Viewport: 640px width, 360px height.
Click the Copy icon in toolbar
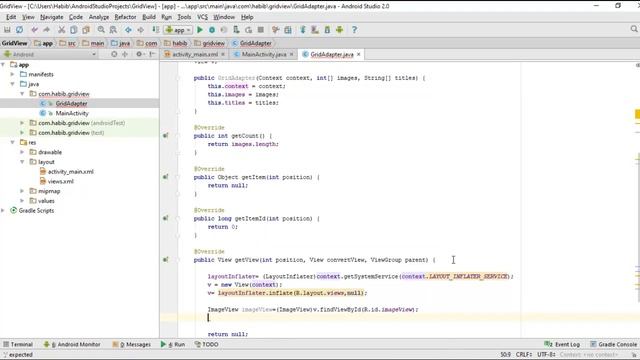pyautogui.click(x=73, y=30)
